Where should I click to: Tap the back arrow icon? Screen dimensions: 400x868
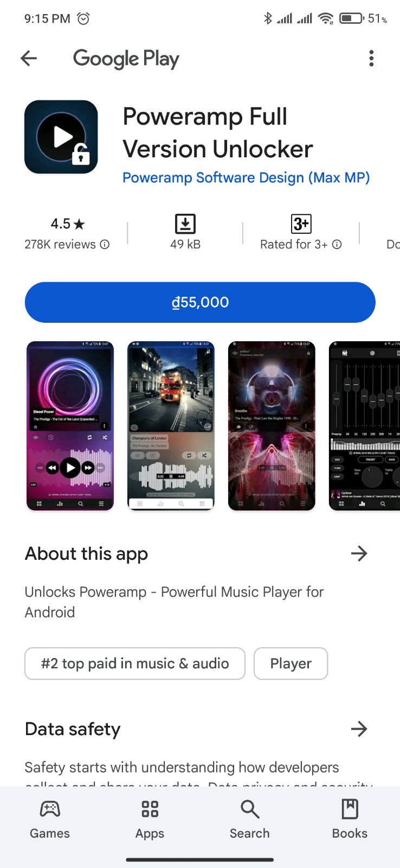pyautogui.click(x=29, y=58)
